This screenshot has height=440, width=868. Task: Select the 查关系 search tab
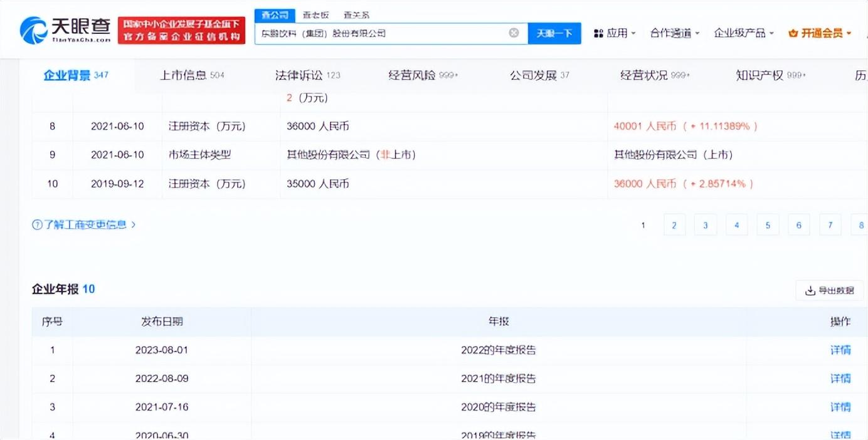point(356,15)
